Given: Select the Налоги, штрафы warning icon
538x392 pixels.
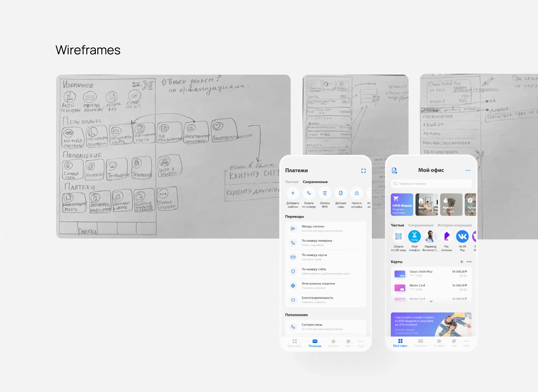Looking at the screenshot, I should (357, 193).
